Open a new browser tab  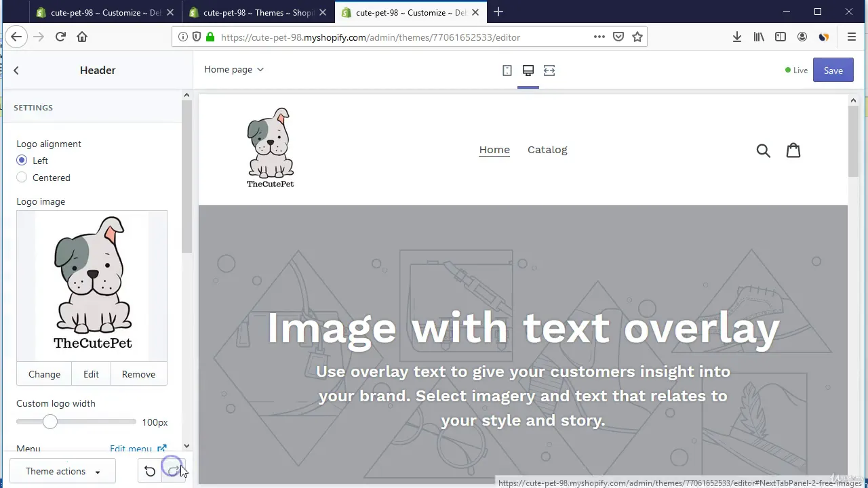(x=498, y=12)
